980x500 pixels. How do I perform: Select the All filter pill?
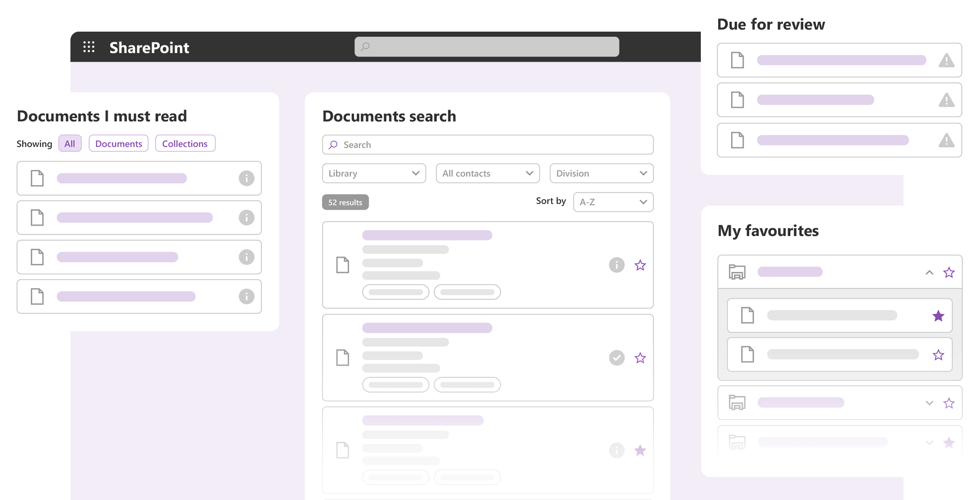click(70, 143)
